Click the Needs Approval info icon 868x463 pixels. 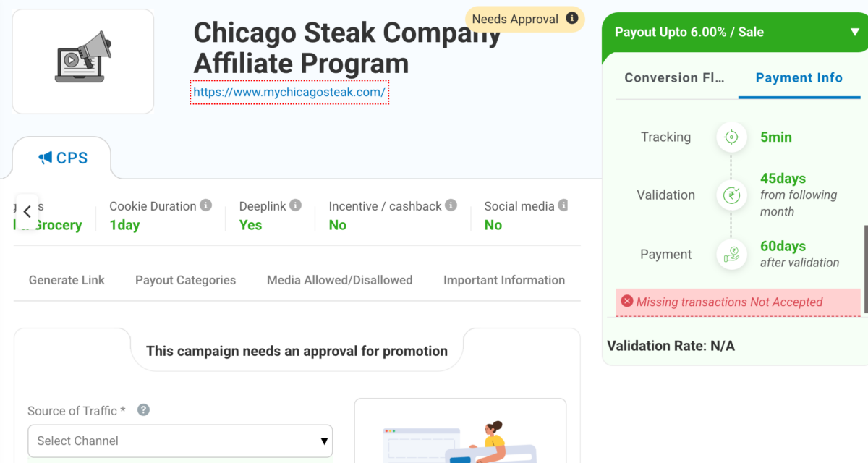572,19
